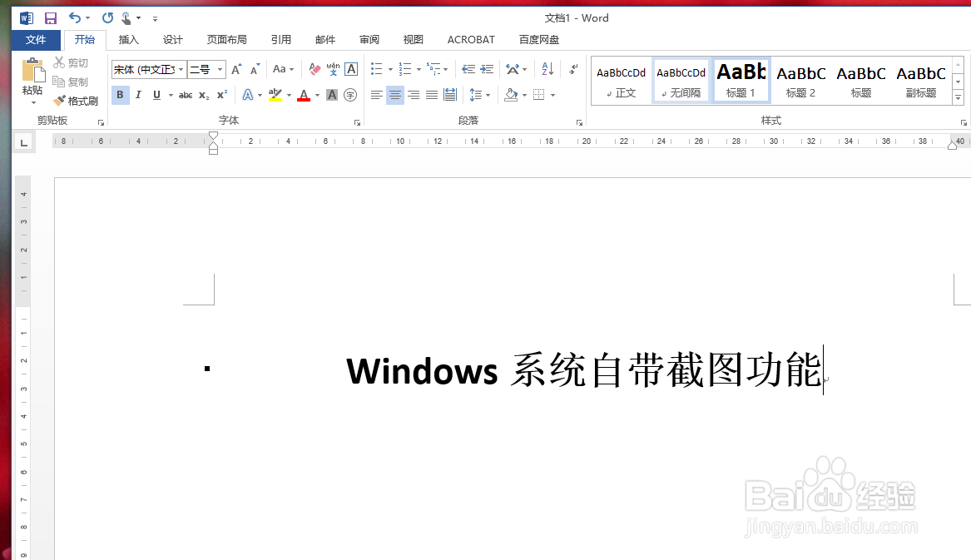Open the font size dropdown
The height and width of the screenshot is (560, 971).
pos(220,69)
